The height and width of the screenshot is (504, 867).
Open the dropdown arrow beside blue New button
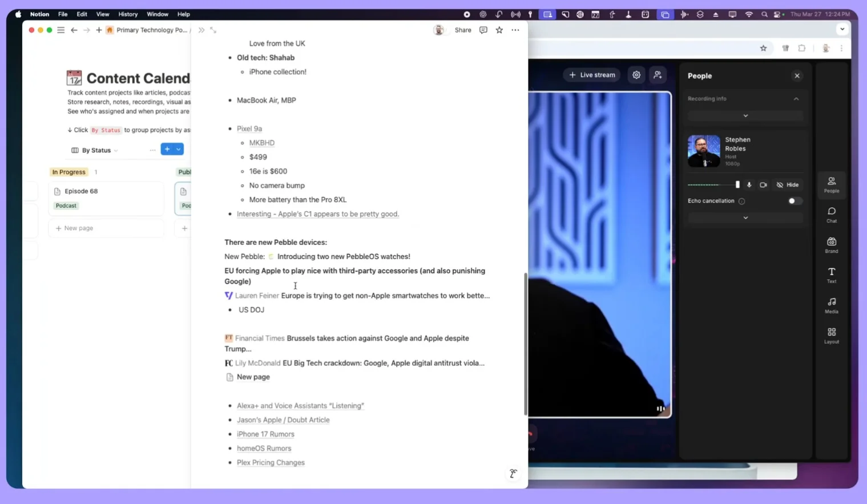tap(179, 150)
